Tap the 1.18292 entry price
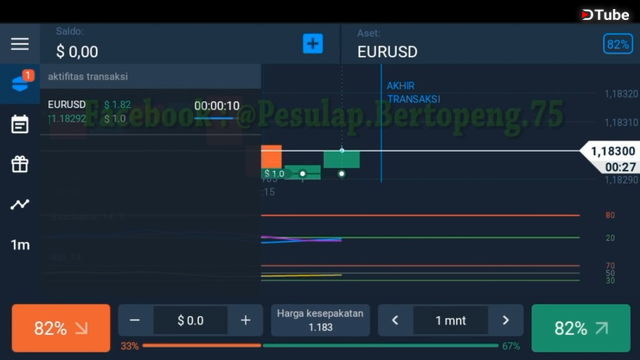Image resolution: width=640 pixels, height=360 pixels. [x=67, y=119]
